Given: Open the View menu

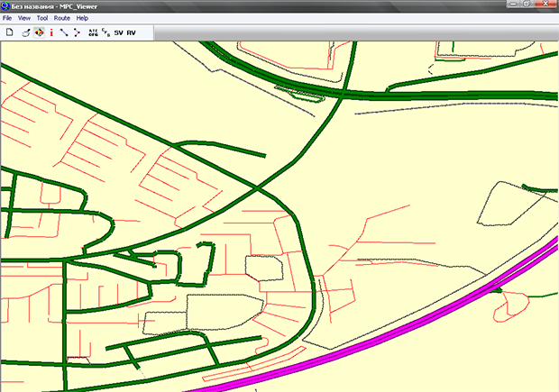Looking at the screenshot, I should tap(23, 18).
